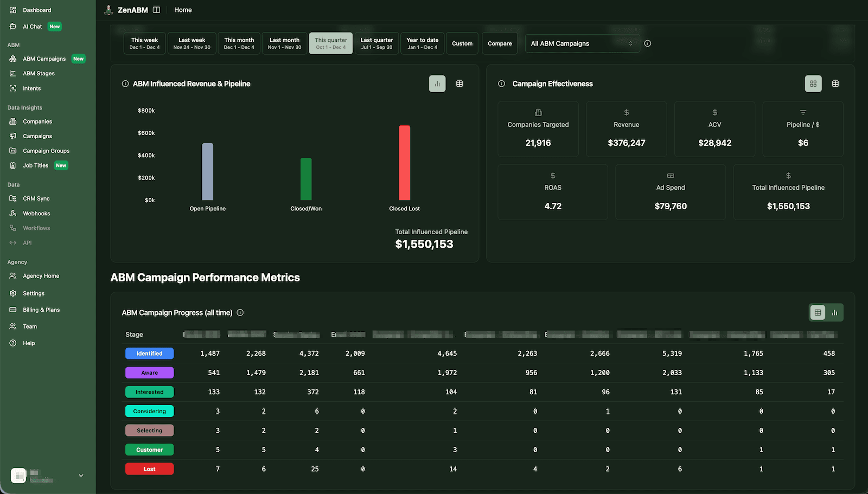Open the Custom date range picker
Viewport: 868px width, 494px height.
click(462, 43)
